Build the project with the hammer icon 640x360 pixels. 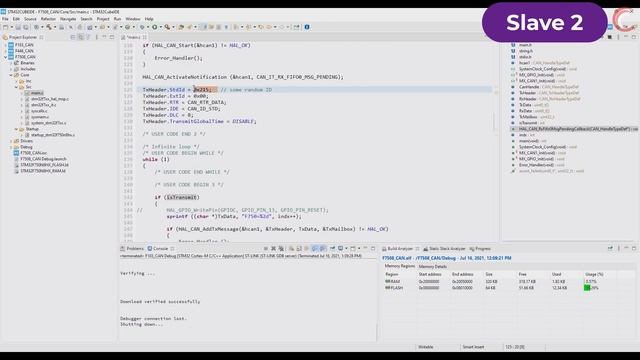[x=49, y=27]
